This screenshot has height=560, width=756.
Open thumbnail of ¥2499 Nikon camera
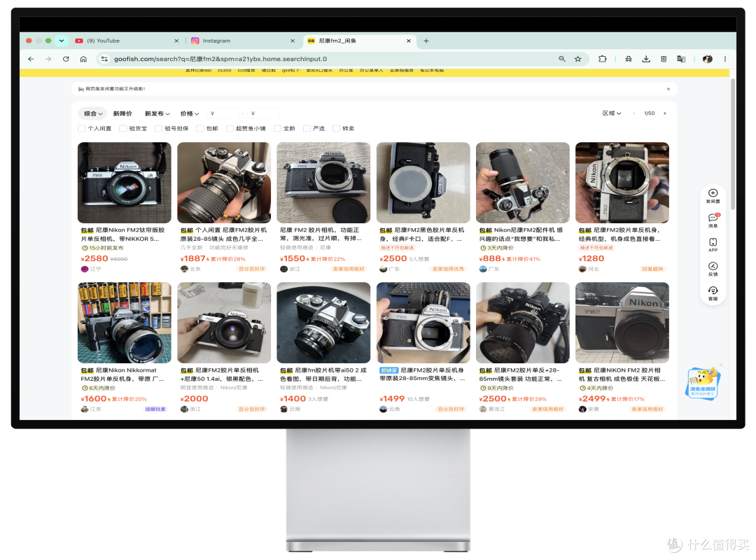[x=622, y=323]
